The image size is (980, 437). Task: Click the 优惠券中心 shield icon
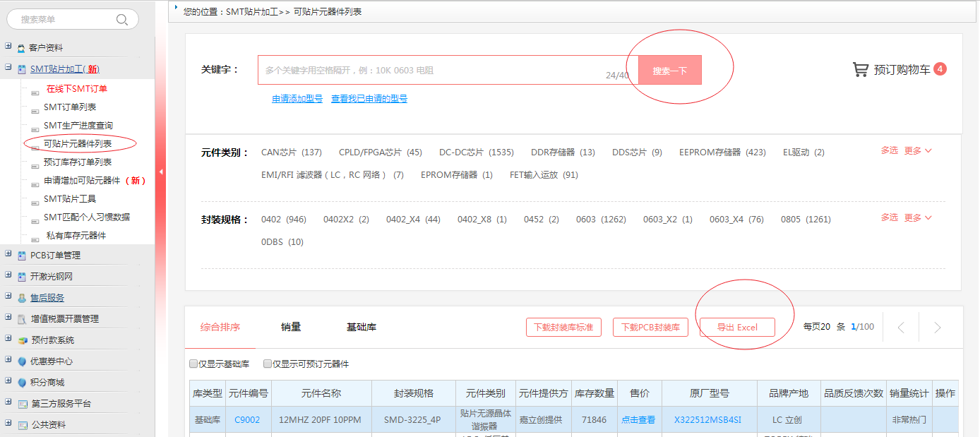pyautogui.click(x=22, y=361)
